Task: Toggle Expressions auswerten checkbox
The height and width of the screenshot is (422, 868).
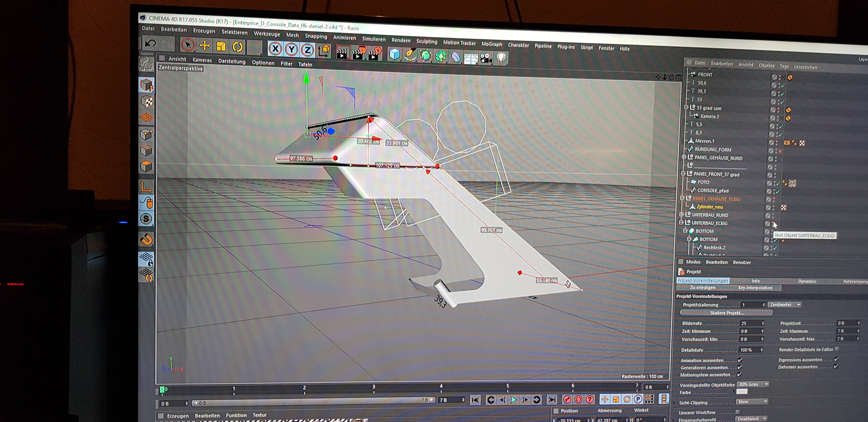Action: point(836,359)
